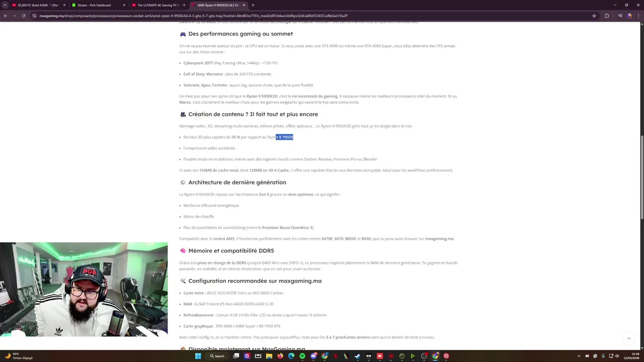Open the Chrome three-dot menu
This screenshot has width=644, height=362.
coord(638,16)
